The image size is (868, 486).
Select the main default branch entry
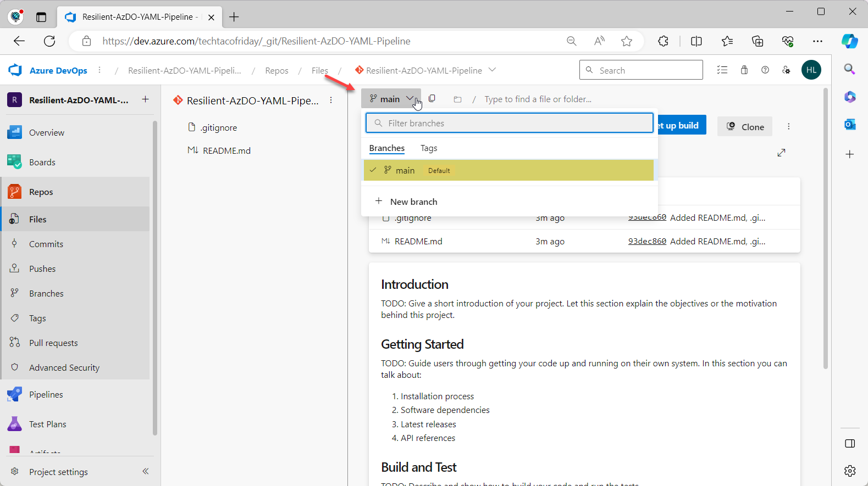click(508, 170)
